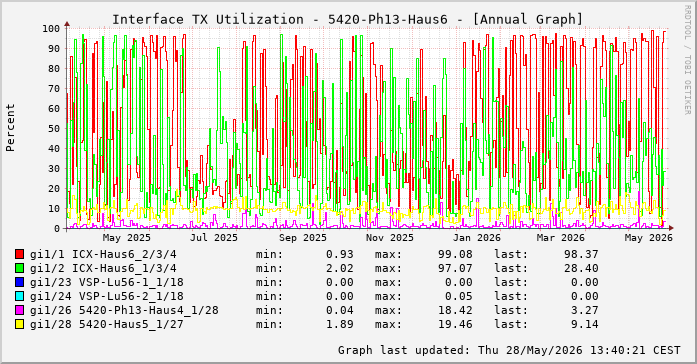Click the last value 9.14
Screen dimensions: 697x364
[x=585, y=324]
